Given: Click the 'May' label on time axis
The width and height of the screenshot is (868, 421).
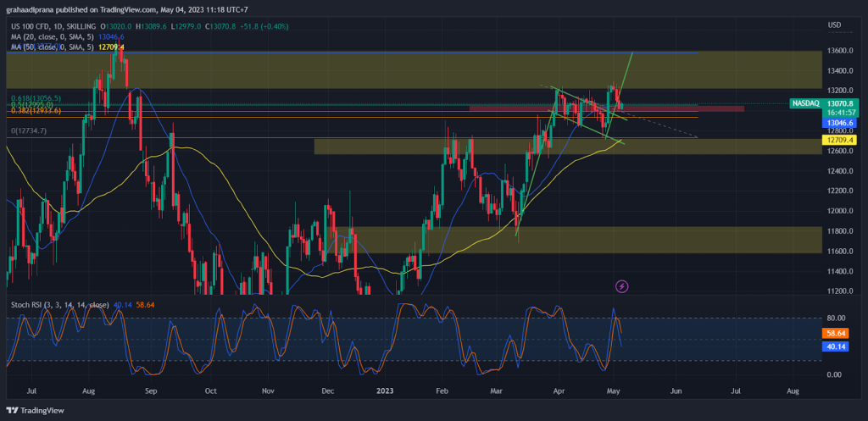Looking at the screenshot, I should pos(614,391).
